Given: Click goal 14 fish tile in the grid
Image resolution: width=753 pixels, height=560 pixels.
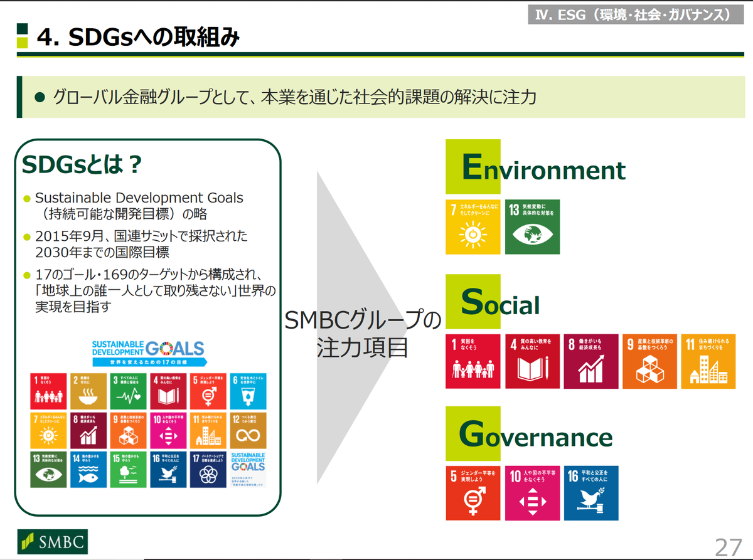Looking at the screenshot, I should pos(88,470).
